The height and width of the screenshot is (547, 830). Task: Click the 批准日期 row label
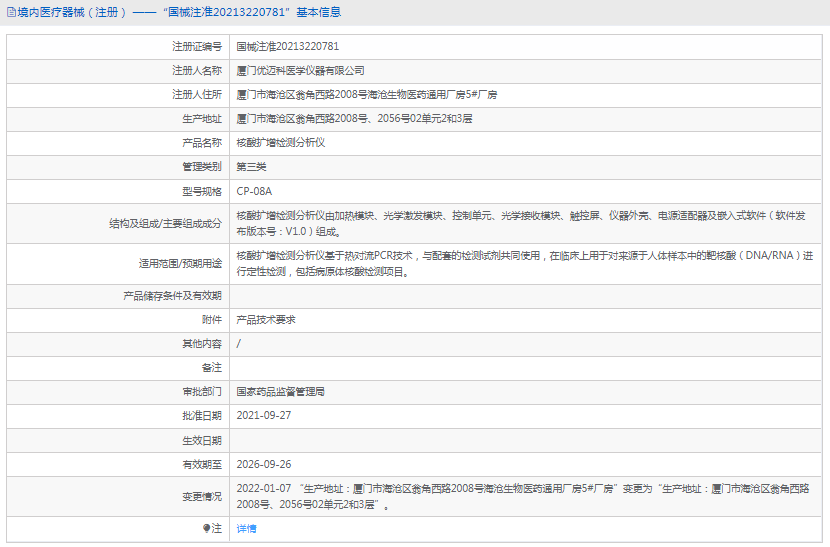coord(202,416)
